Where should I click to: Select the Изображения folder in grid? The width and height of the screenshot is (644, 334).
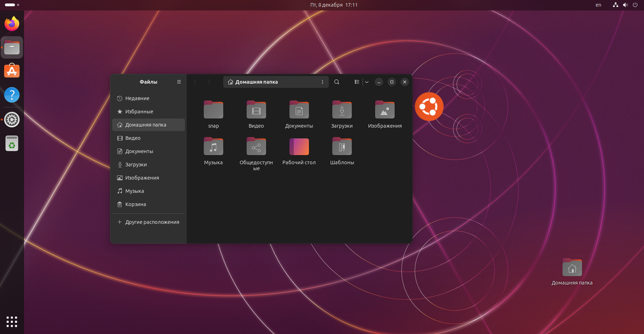385,110
